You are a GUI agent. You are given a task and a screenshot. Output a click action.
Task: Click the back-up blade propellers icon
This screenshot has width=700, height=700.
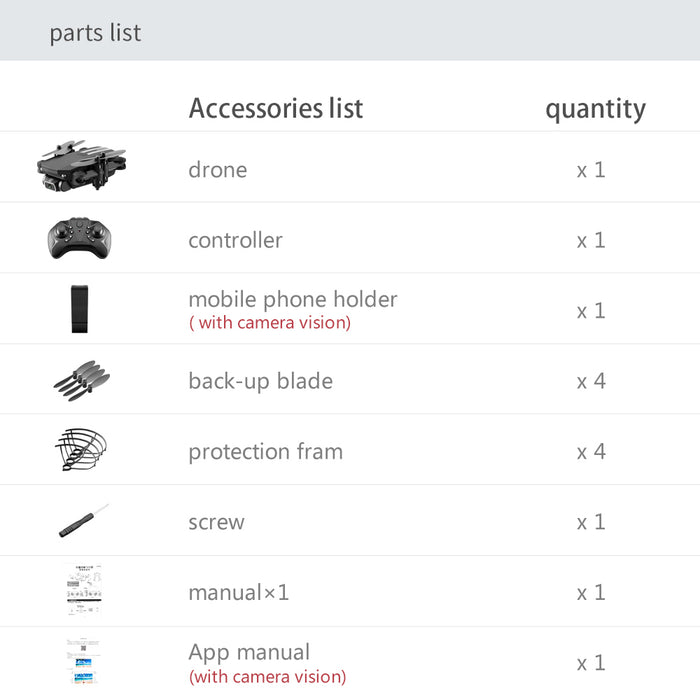coord(81,381)
